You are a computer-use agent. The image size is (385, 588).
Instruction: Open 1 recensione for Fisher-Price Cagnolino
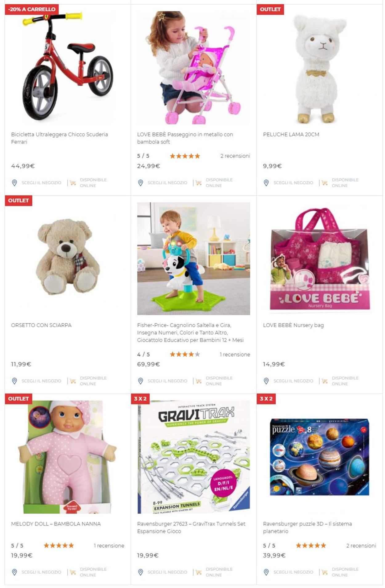tap(235, 354)
